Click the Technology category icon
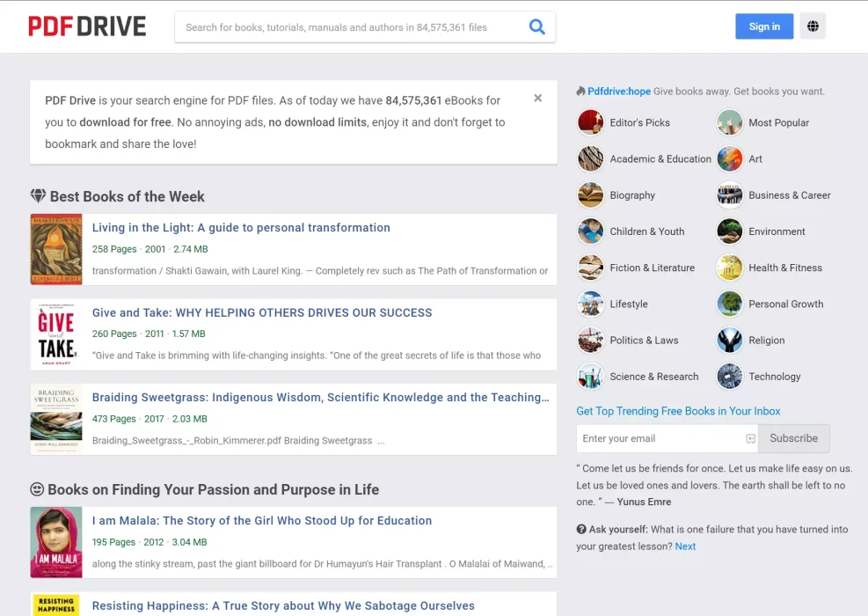Screen dimensions: 868x616 click(x=730, y=377)
